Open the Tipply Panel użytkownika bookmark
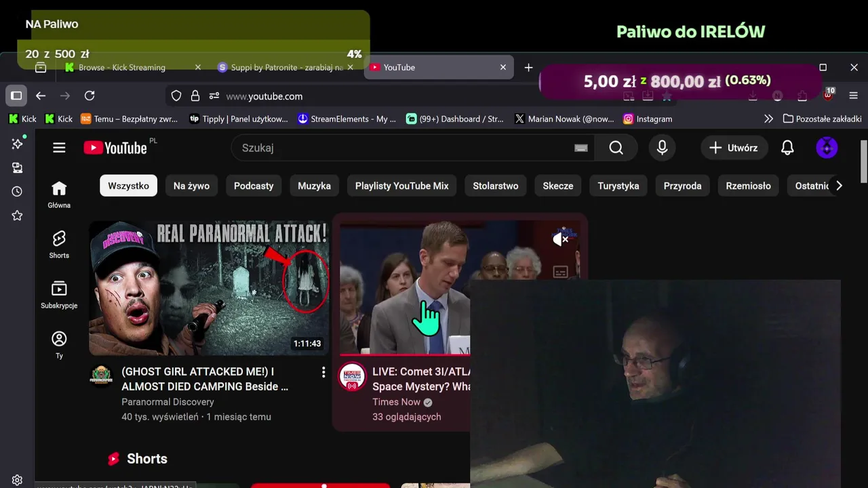This screenshot has height=488, width=868. pos(238,119)
